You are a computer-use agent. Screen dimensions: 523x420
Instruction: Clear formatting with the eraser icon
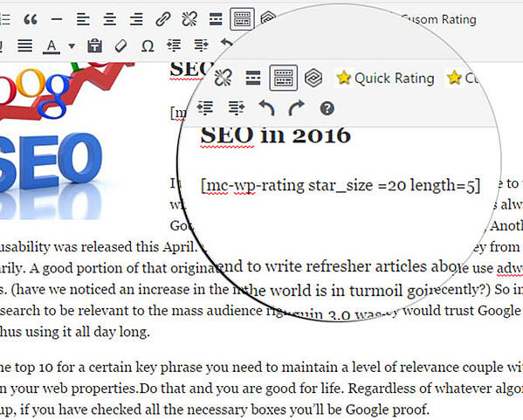tap(120, 45)
